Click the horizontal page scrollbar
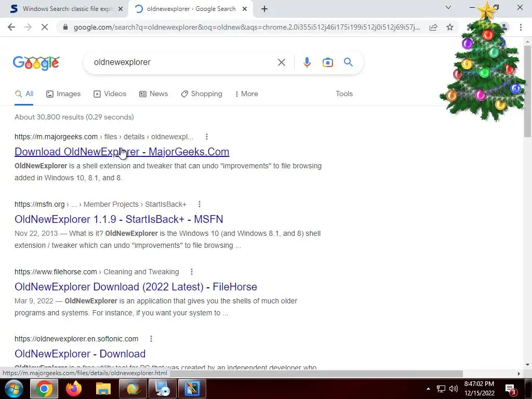This screenshot has height=399, width=532. pos(315,374)
